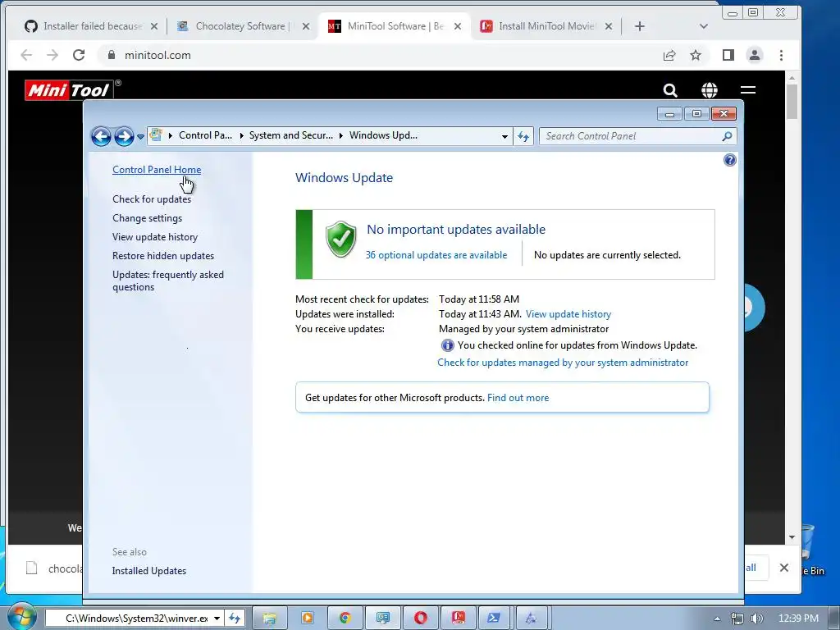Open PowerShell from the taskbar
Image resolution: width=840 pixels, height=630 pixels.
click(494, 619)
